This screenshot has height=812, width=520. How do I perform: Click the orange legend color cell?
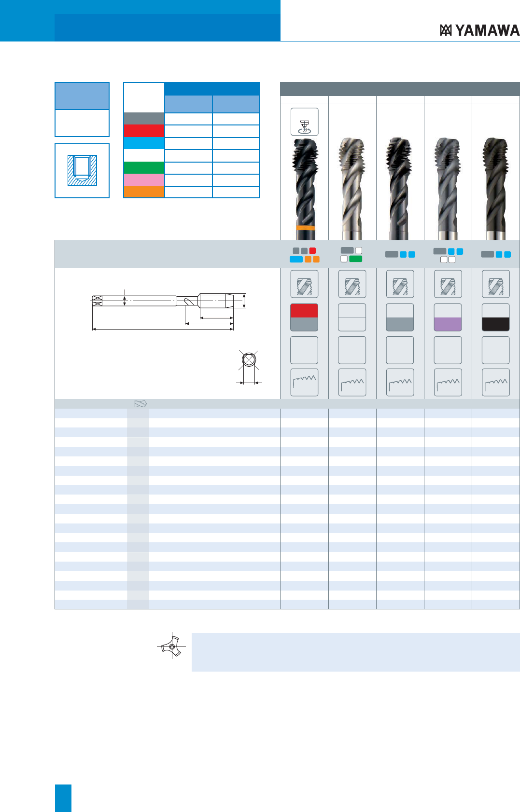pos(144,192)
